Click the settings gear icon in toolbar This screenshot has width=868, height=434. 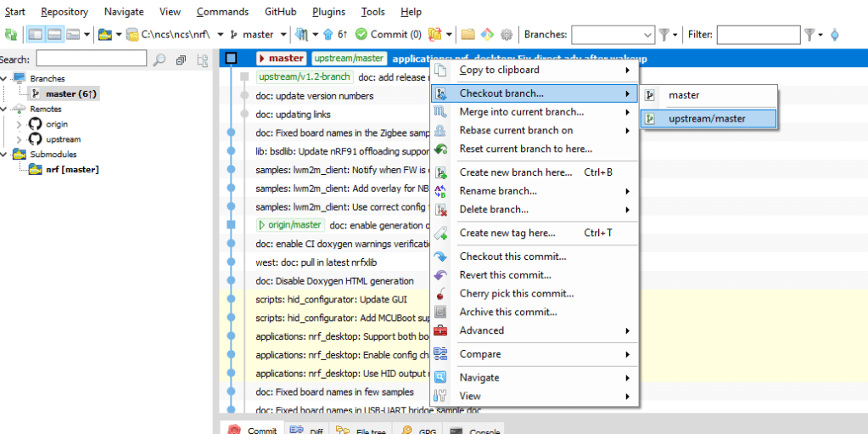(507, 35)
